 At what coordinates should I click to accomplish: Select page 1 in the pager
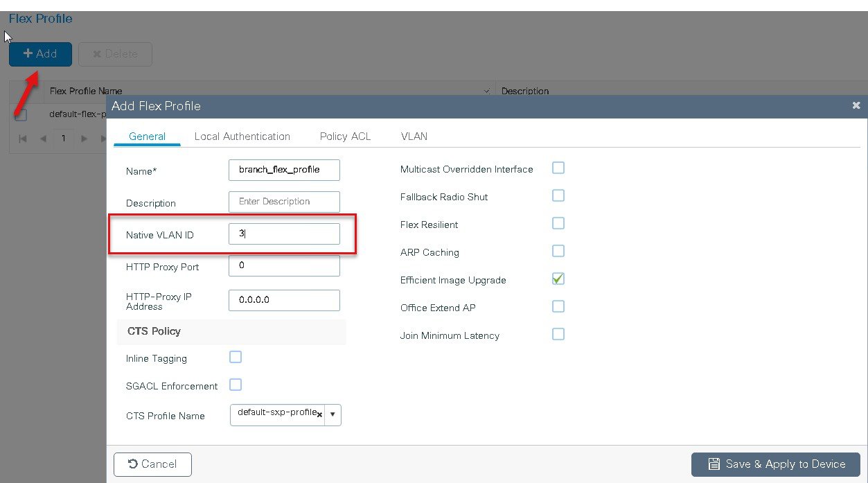click(x=64, y=138)
